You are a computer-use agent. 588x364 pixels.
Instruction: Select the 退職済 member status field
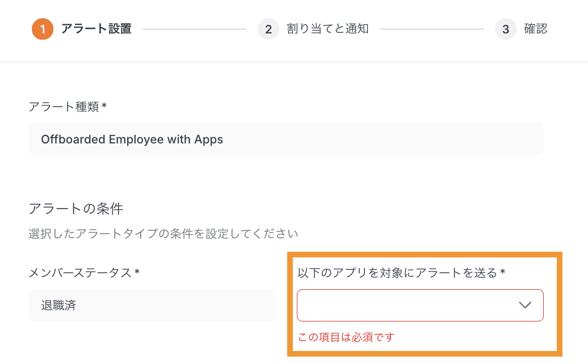pos(152,305)
